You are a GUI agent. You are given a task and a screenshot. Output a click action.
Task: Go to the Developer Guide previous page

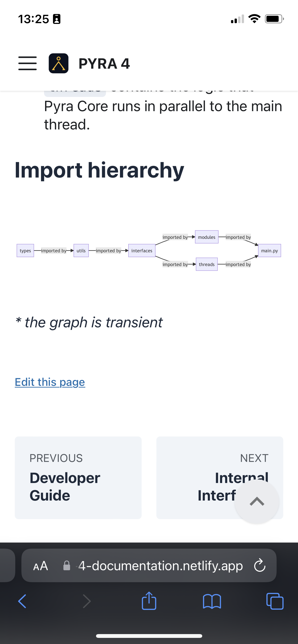click(78, 478)
